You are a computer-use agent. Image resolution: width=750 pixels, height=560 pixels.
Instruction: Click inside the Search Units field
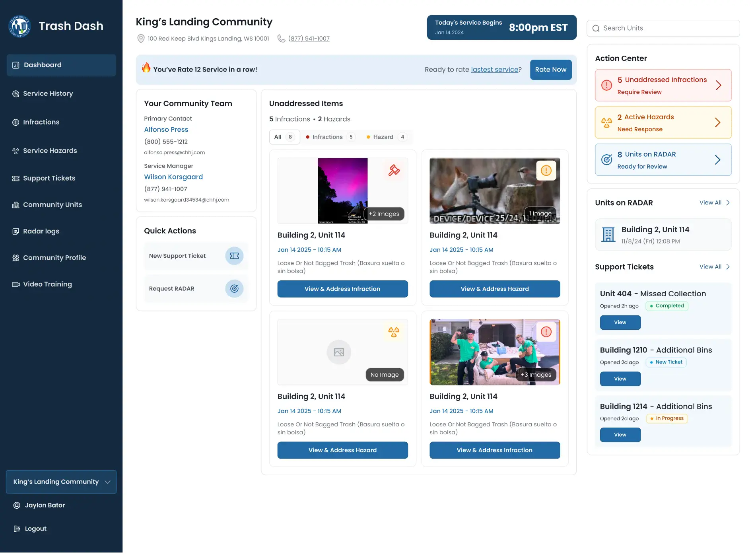coord(663,28)
